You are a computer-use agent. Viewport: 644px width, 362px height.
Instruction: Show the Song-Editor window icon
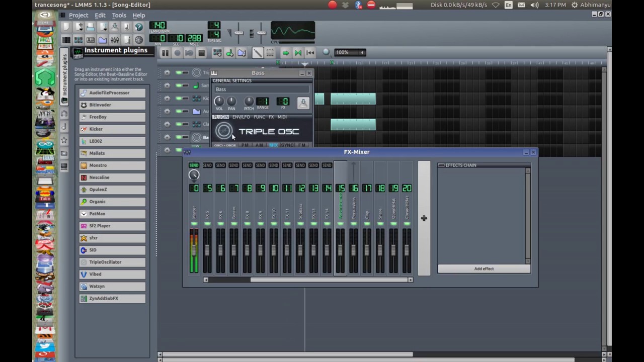coord(66,40)
